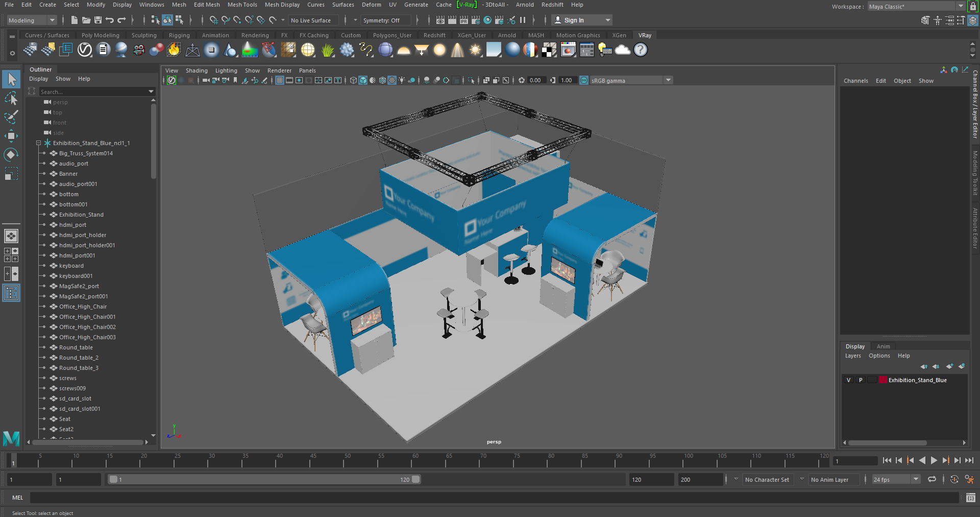The height and width of the screenshot is (517, 980).
Task: Play the animation forwards
Action: click(934, 460)
